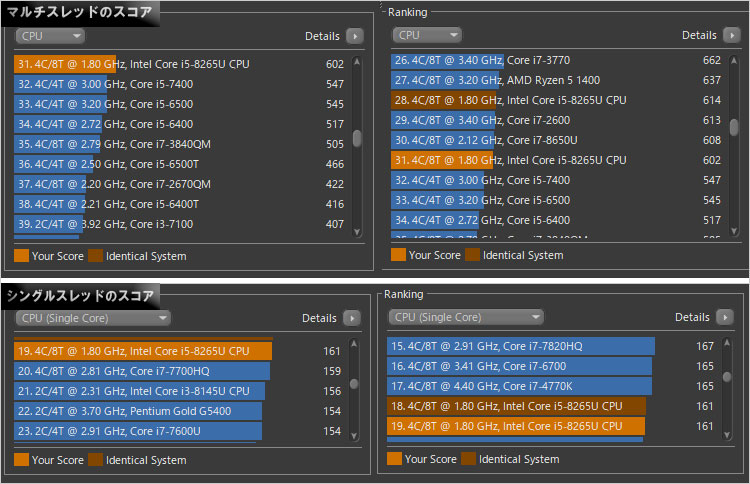750x484 pixels.
Task: Open CPU dropdown in top Ranking panel
Action: pyautogui.click(x=427, y=35)
